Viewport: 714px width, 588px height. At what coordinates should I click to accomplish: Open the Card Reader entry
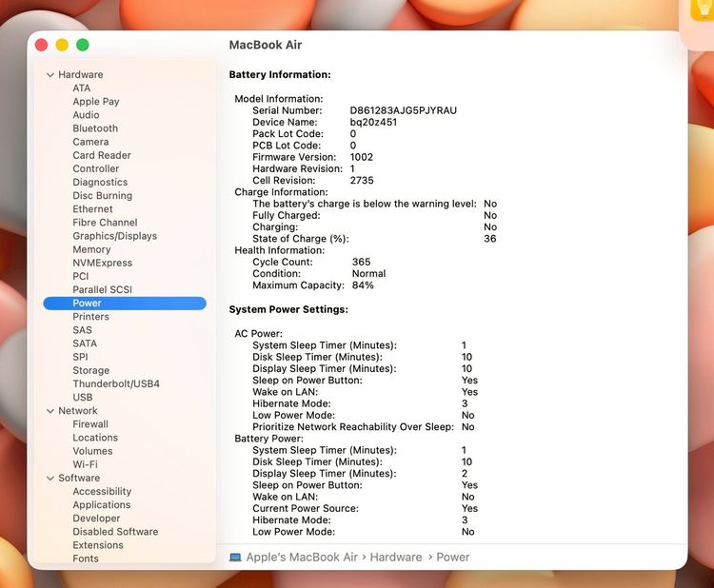(102, 155)
